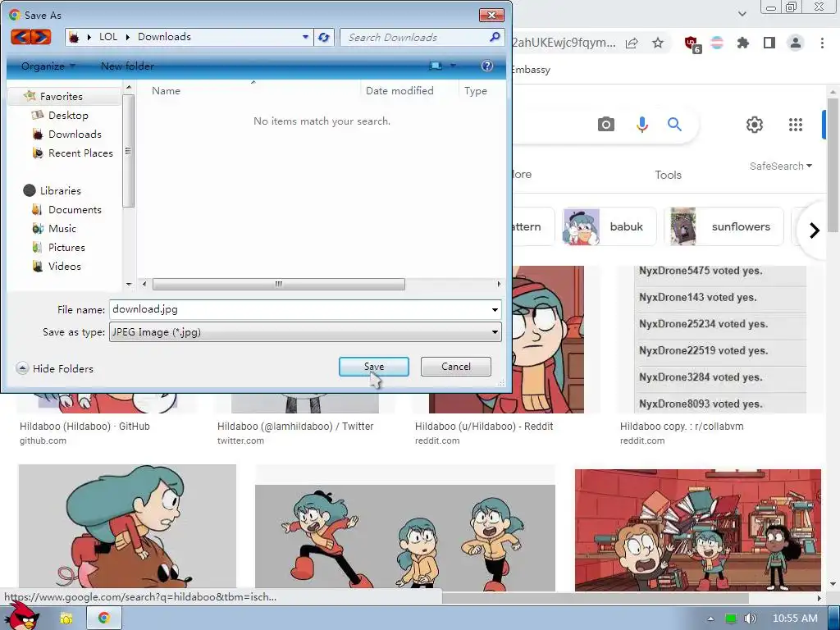This screenshot has height=630, width=840.
Task: Click the back arrow in Save As dialog
Action: tap(21, 37)
